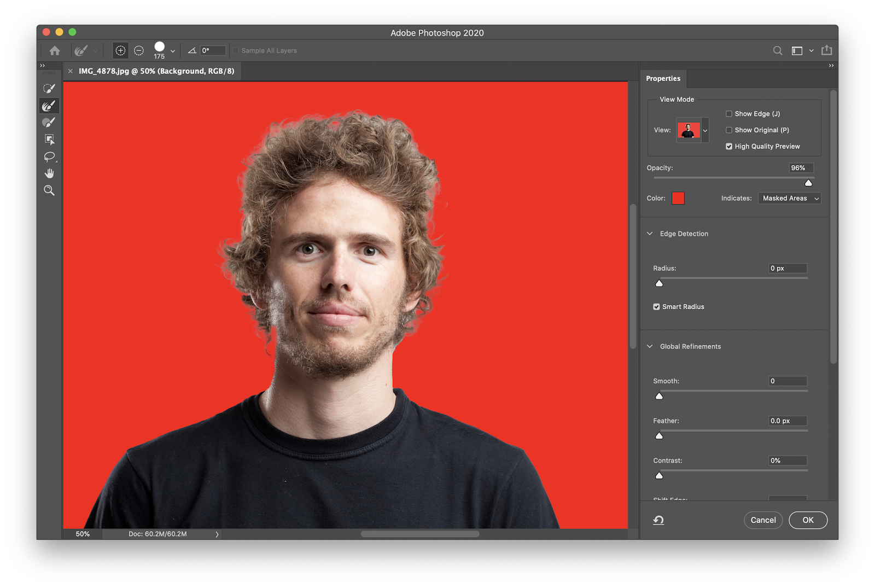Click the OK button
The width and height of the screenshot is (875, 588).
808,520
